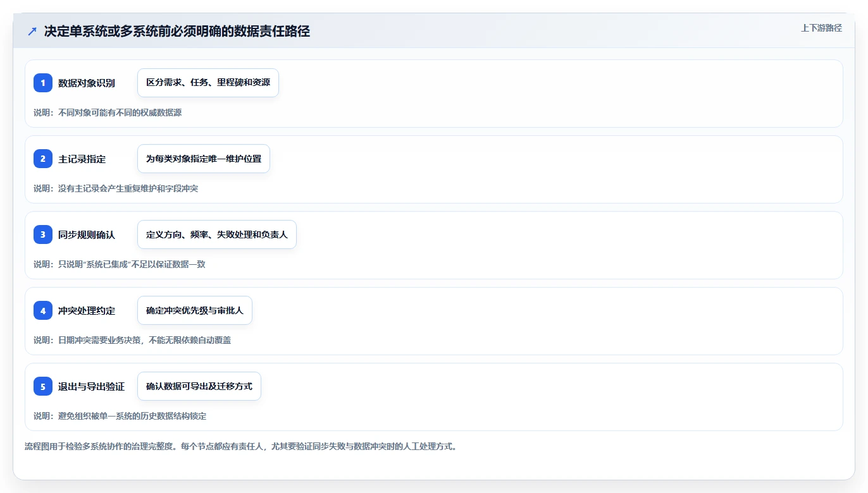Click the 上下游路径 label in header

(821, 28)
